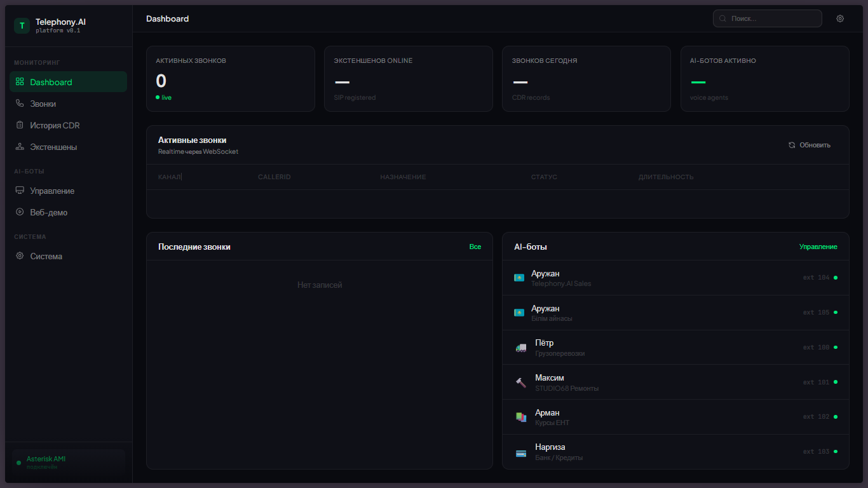Select the Аружан Білім айнасы bot row

pos(675,313)
